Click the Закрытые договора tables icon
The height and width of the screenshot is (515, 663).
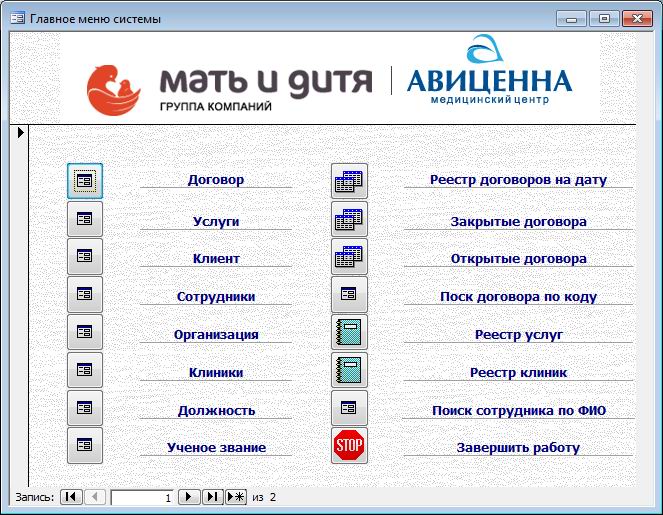(x=349, y=219)
